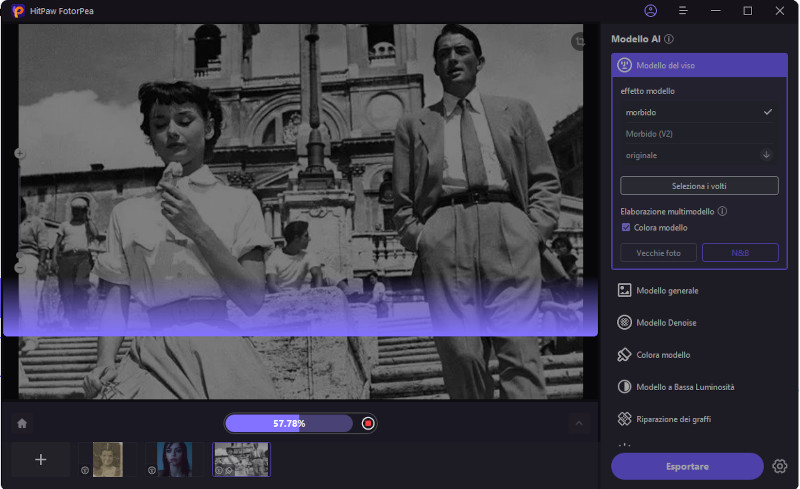Viewport: 800px width, 489px height.
Task: Click the home icon below the preview
Action: [21, 423]
